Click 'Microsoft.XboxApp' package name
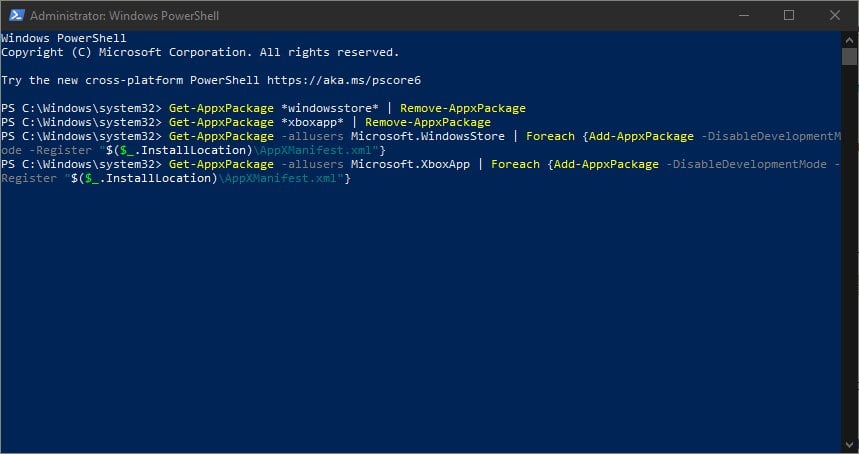 coord(410,164)
